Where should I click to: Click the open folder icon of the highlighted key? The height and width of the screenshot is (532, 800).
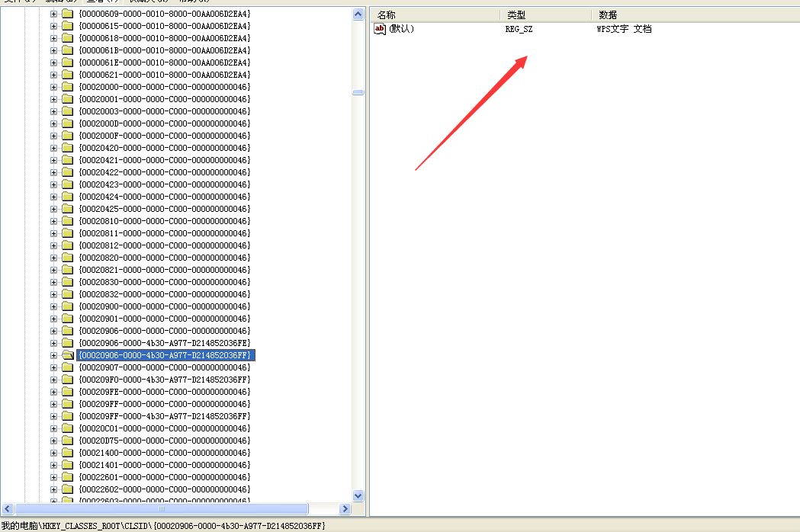point(67,355)
